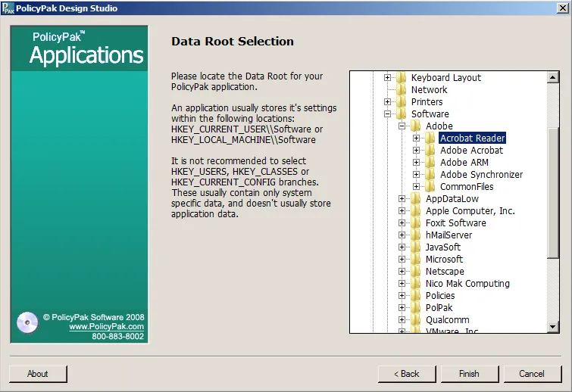Expand the Adobe Acrobat node
This screenshot has width=572, height=392.
(416, 150)
